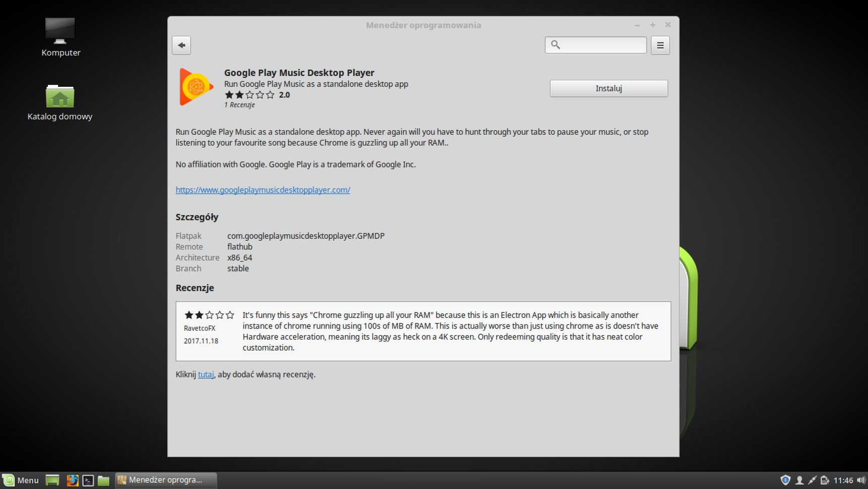
Task: Click the 'Flatpak' detail label
Action: [x=188, y=236]
